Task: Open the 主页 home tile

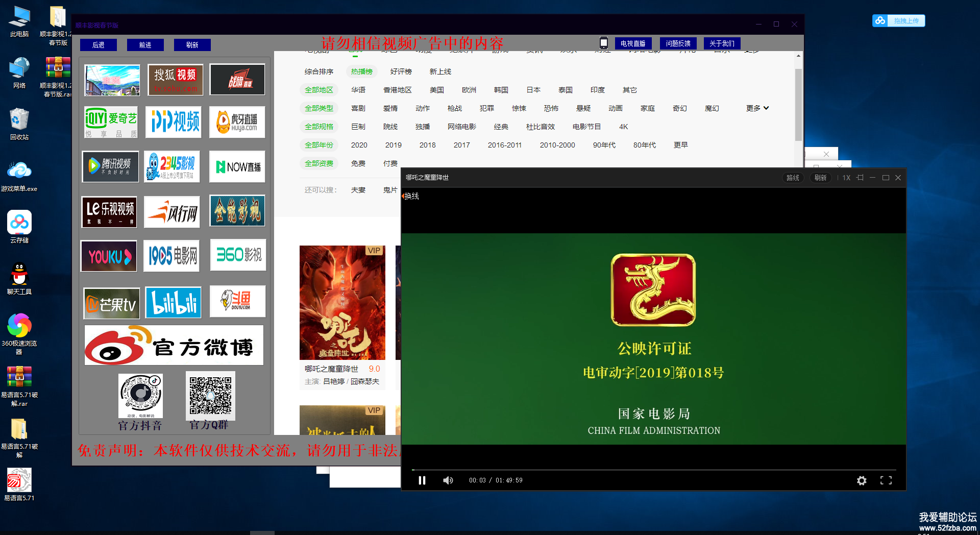Action: [112, 80]
